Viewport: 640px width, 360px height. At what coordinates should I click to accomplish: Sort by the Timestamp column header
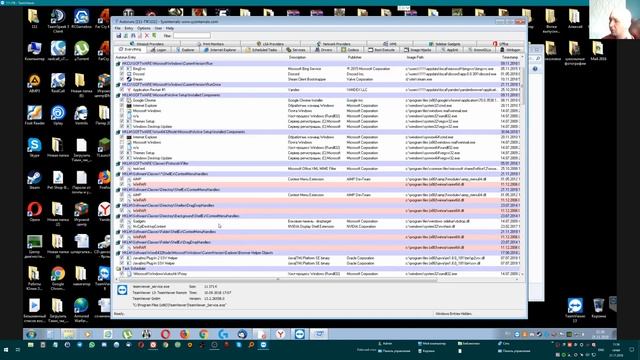(510, 58)
